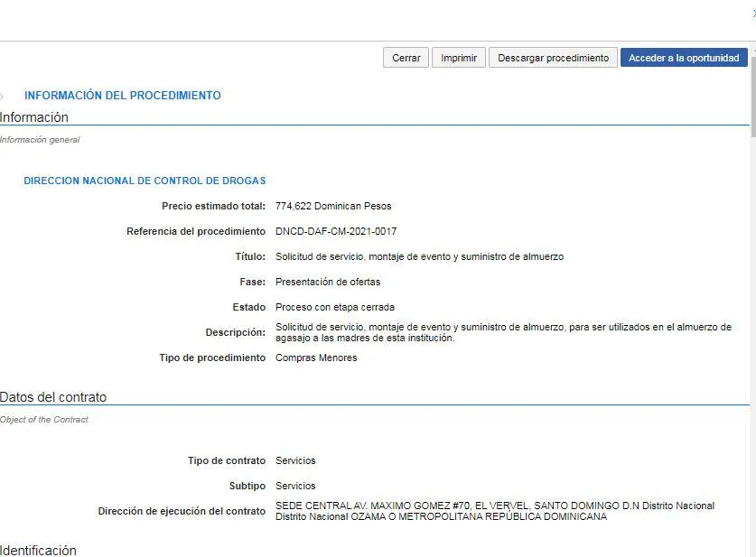Open Acceder a la oportunidad
Viewport: 756px width, 557px height.
pyautogui.click(x=684, y=58)
